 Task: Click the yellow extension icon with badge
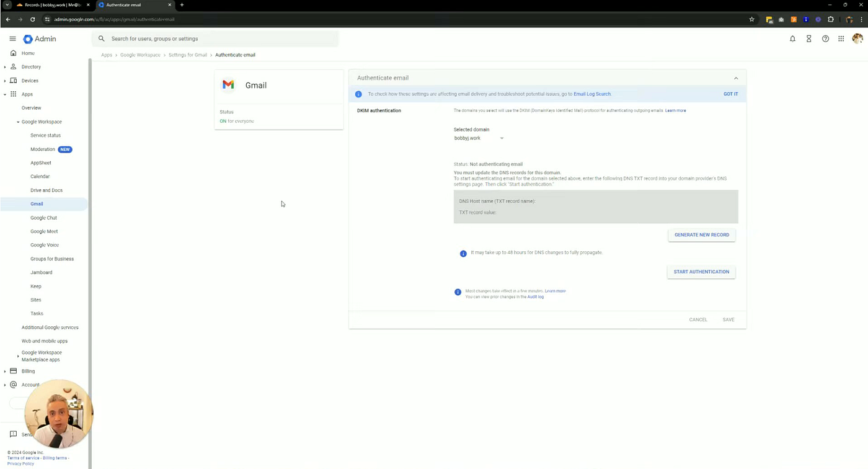tap(769, 19)
